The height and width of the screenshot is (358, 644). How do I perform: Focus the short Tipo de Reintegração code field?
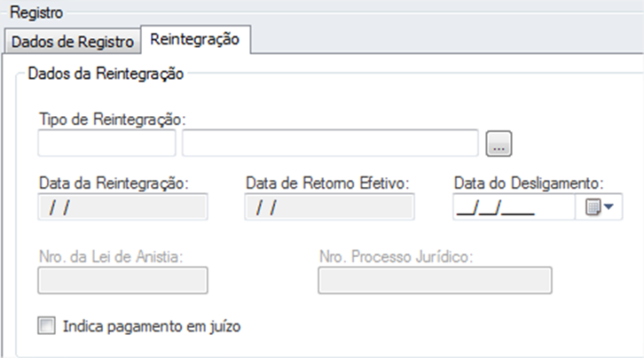tap(106, 143)
